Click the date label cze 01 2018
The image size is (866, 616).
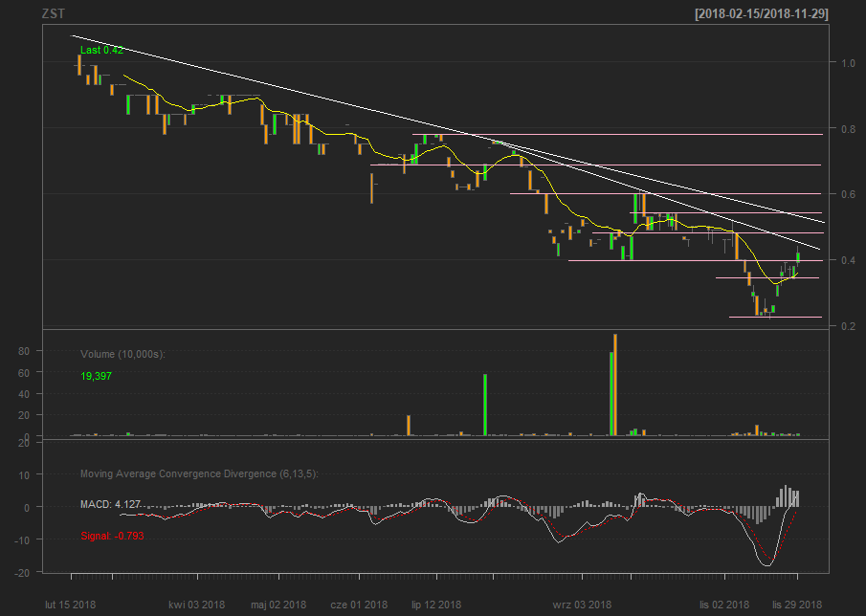[x=359, y=605]
